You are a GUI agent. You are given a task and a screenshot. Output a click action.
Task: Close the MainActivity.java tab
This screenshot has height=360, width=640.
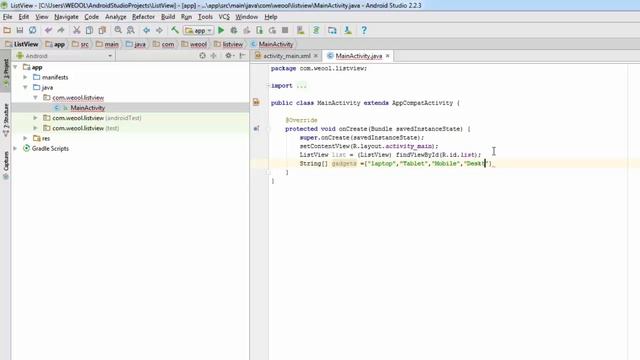coord(387,56)
